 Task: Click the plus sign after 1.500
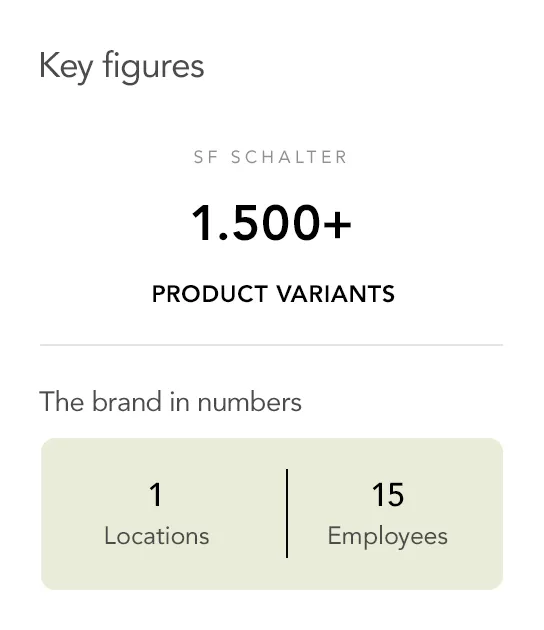[x=337, y=225]
